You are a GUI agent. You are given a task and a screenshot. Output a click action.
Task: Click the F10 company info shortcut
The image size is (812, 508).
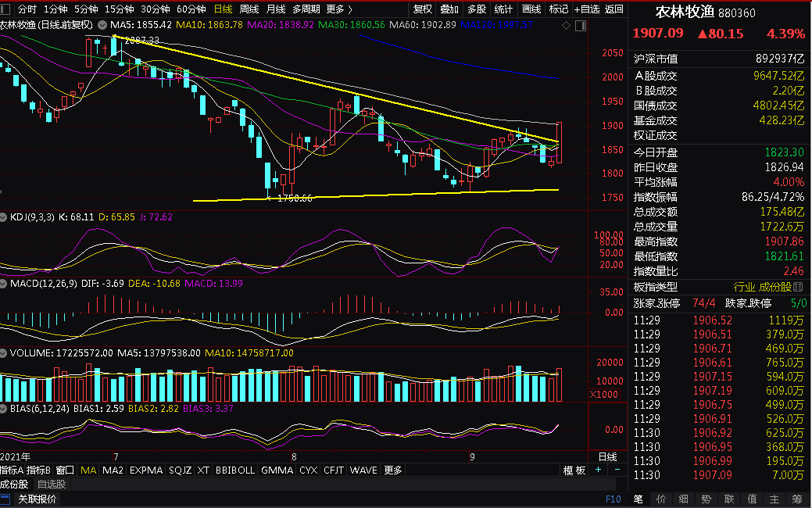click(613, 499)
